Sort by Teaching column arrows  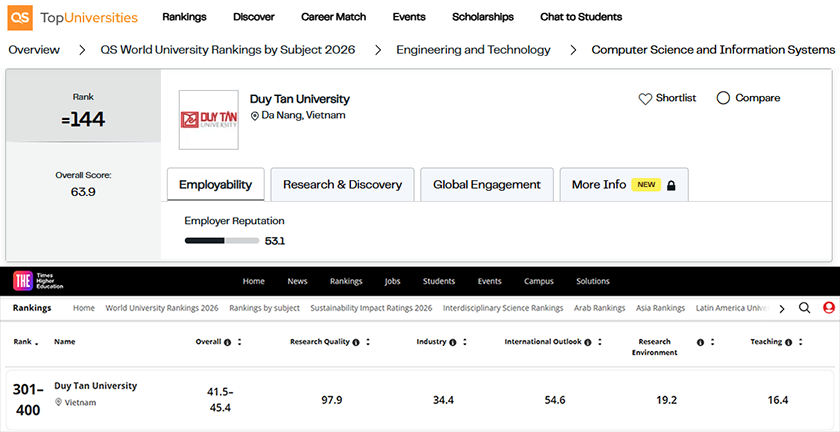click(800, 342)
